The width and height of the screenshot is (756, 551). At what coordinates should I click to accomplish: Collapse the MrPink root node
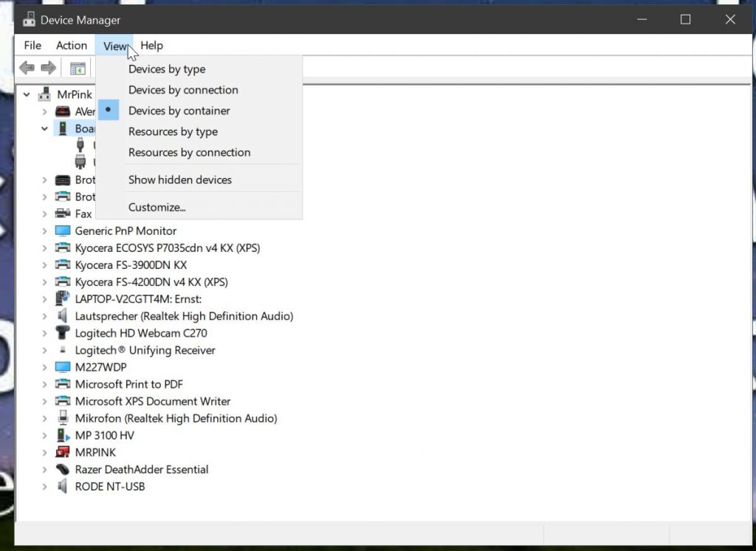click(x=27, y=94)
